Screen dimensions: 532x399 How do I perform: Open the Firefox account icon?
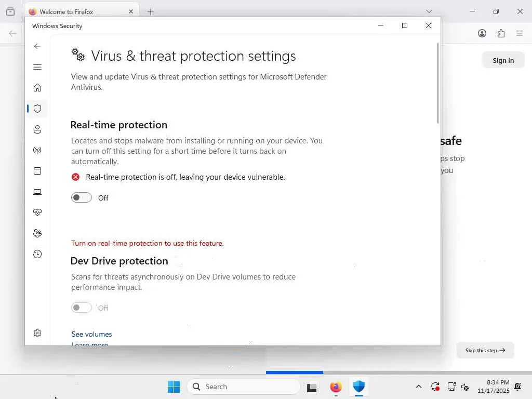point(482,33)
